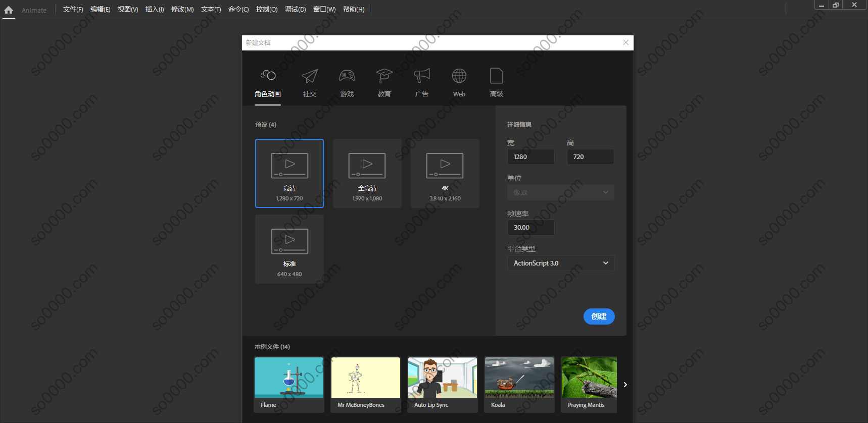Click the 创建 (Create) button
The height and width of the screenshot is (423, 868).
[599, 316]
